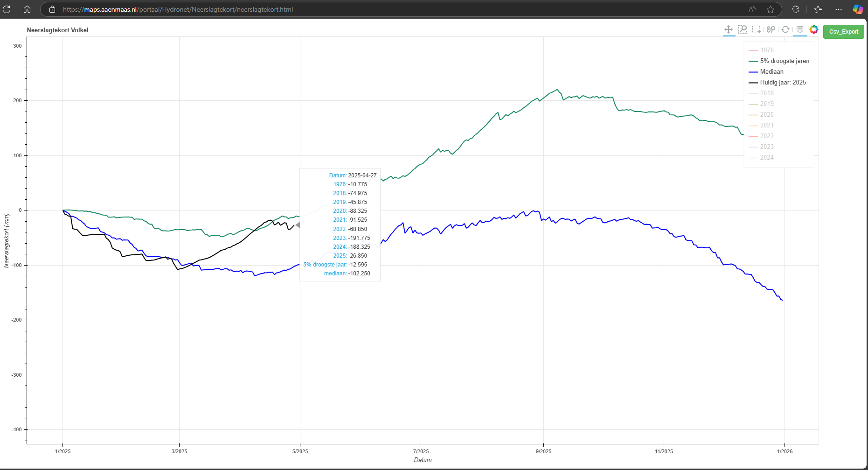Click the x-axis tick label 11/2025

point(664,451)
